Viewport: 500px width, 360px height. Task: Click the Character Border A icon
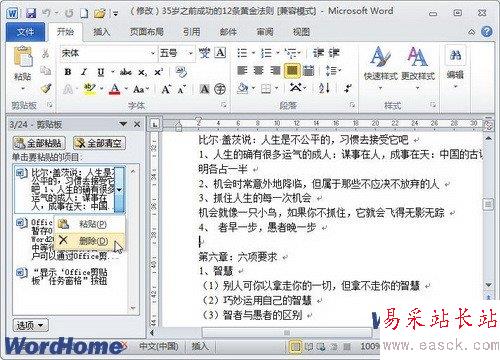(x=220, y=53)
